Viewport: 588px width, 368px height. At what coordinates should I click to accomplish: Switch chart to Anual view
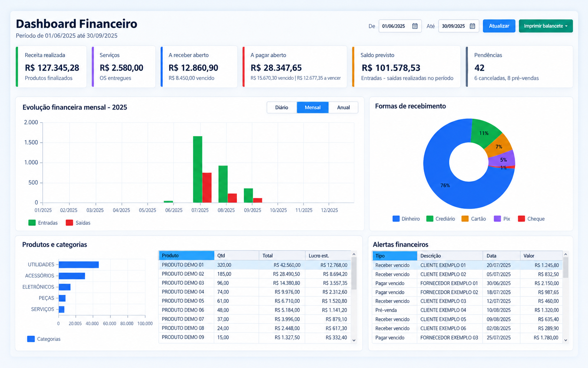343,108
